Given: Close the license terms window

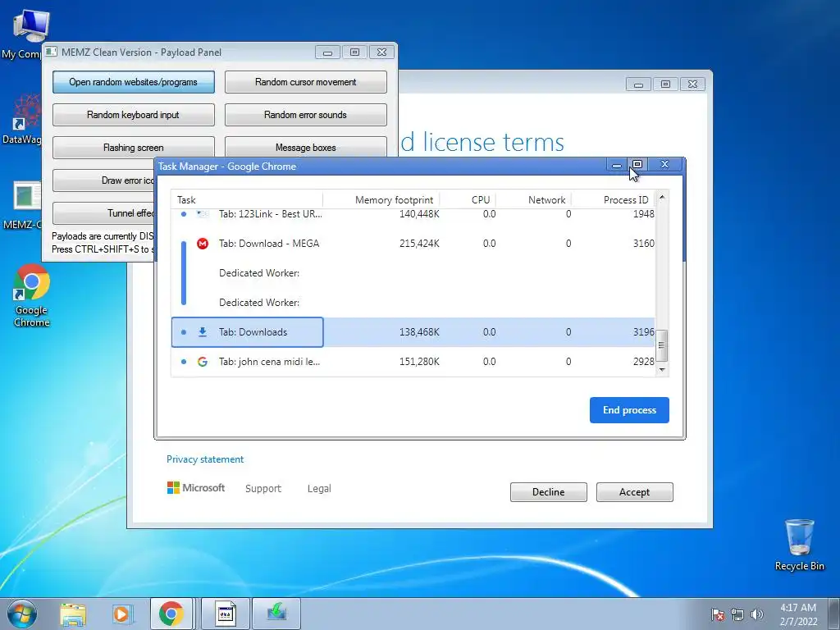Looking at the screenshot, I should click(692, 84).
